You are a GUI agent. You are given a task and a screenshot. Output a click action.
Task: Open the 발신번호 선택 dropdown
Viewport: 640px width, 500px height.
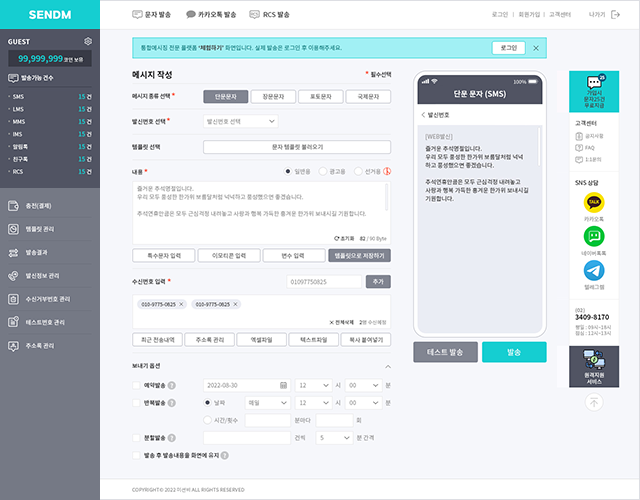[x=241, y=121]
